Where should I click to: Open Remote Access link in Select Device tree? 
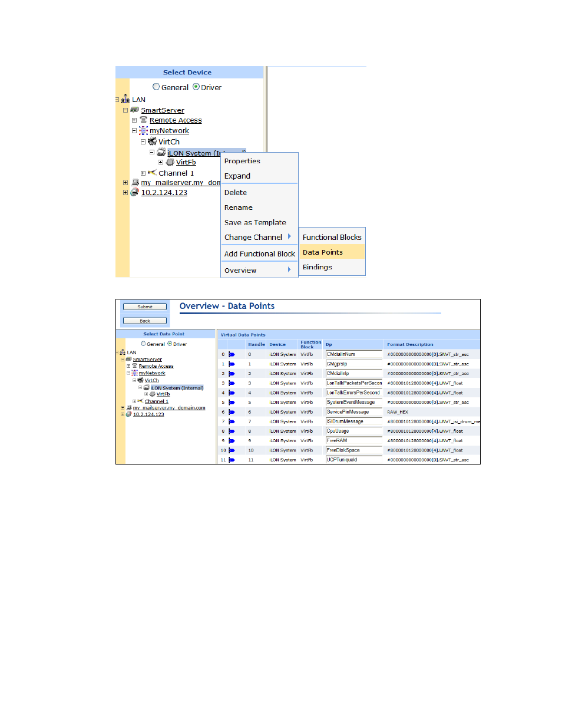click(176, 120)
